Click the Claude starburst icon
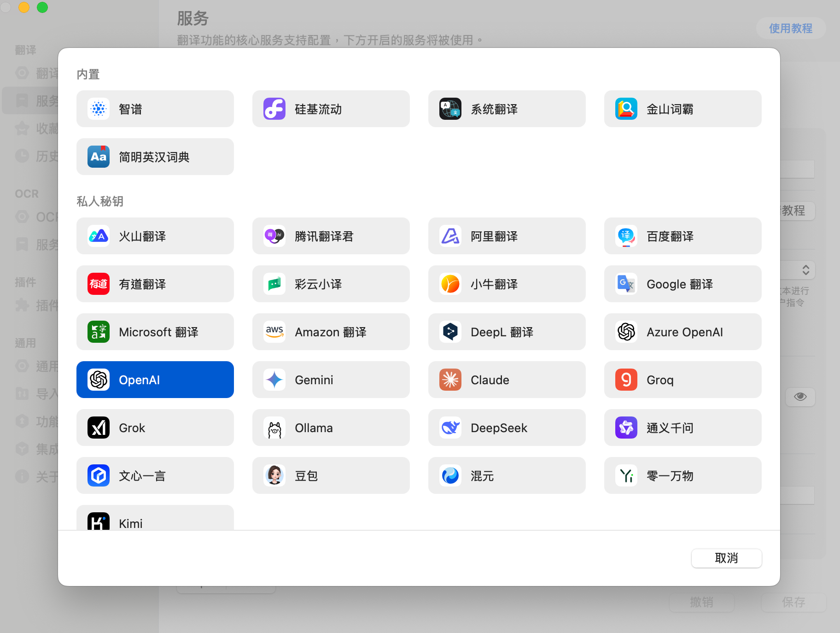The image size is (840, 633). click(x=450, y=380)
